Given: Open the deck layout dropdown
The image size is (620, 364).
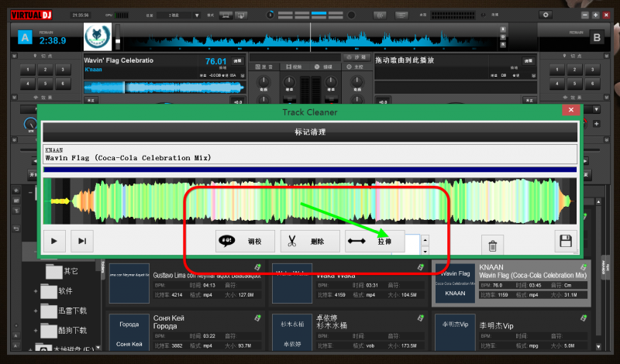Looking at the screenshot, I should 197,15.
